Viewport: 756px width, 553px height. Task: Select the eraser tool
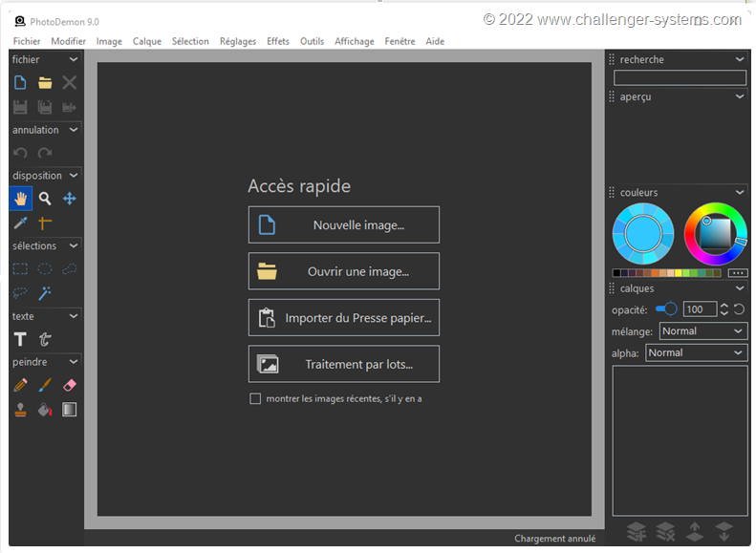click(70, 385)
